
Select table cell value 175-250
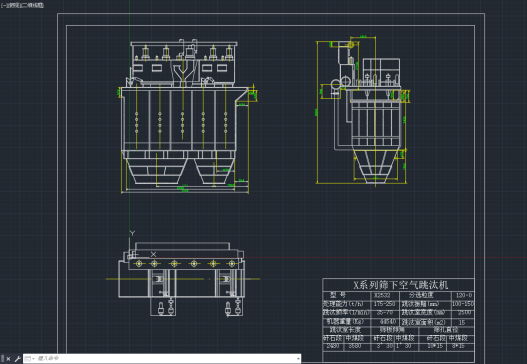[x=384, y=304]
